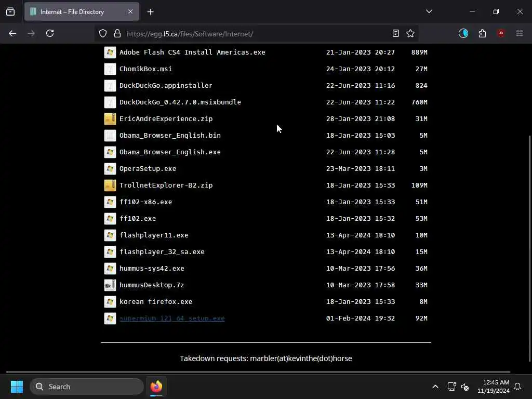The height and width of the screenshot is (399, 532).
Task: Close the Internet – File Directory tab
Action: tap(130, 12)
